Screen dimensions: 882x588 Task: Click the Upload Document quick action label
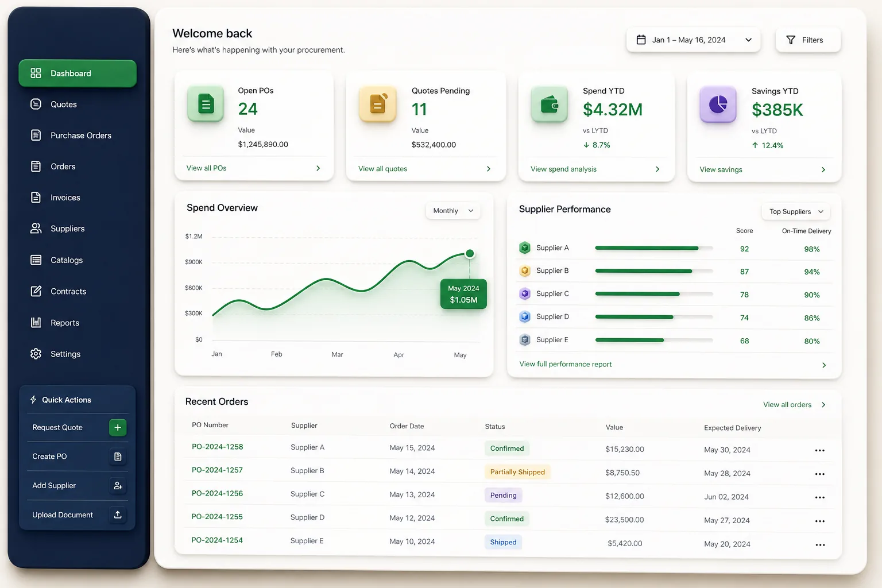(x=63, y=515)
